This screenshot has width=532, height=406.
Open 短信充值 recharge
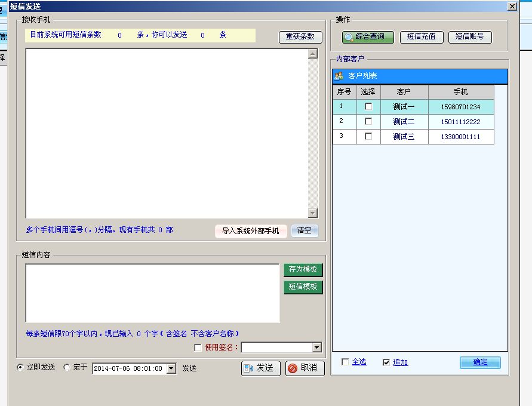pyautogui.click(x=421, y=37)
